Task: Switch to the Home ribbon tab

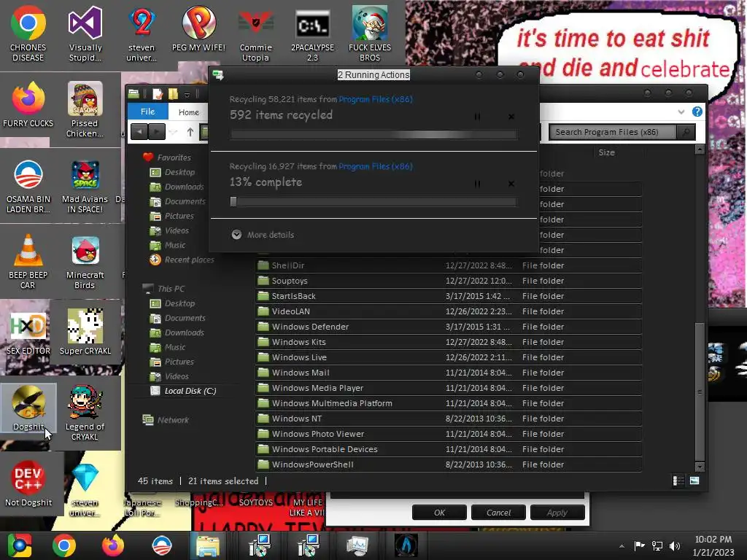Action: [189, 112]
